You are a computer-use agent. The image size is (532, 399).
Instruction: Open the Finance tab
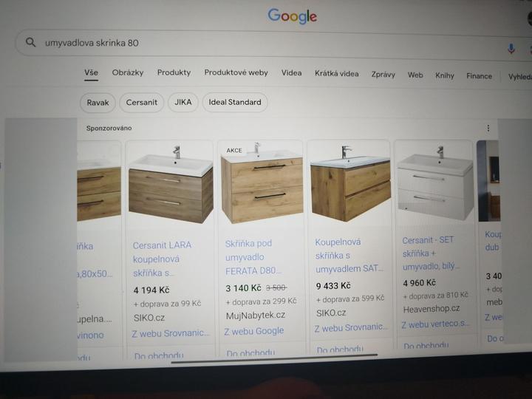[479, 76]
